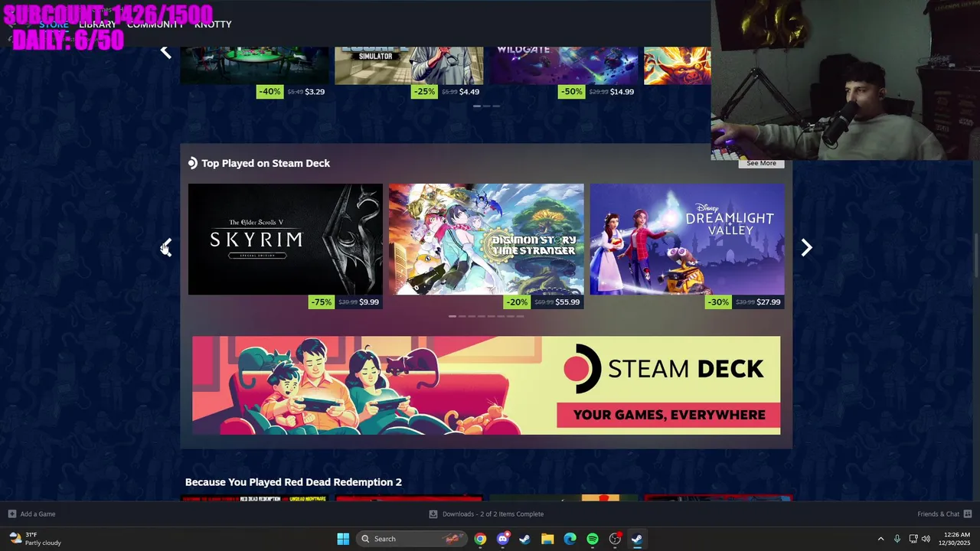The width and height of the screenshot is (980, 551).
Task: Advance Steam Deck carousel with right arrow
Action: [806, 247]
